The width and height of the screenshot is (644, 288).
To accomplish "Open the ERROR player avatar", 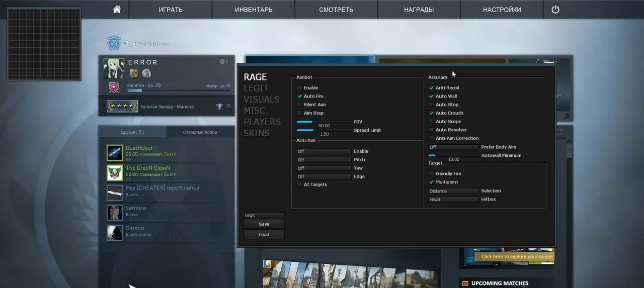I will point(114,68).
